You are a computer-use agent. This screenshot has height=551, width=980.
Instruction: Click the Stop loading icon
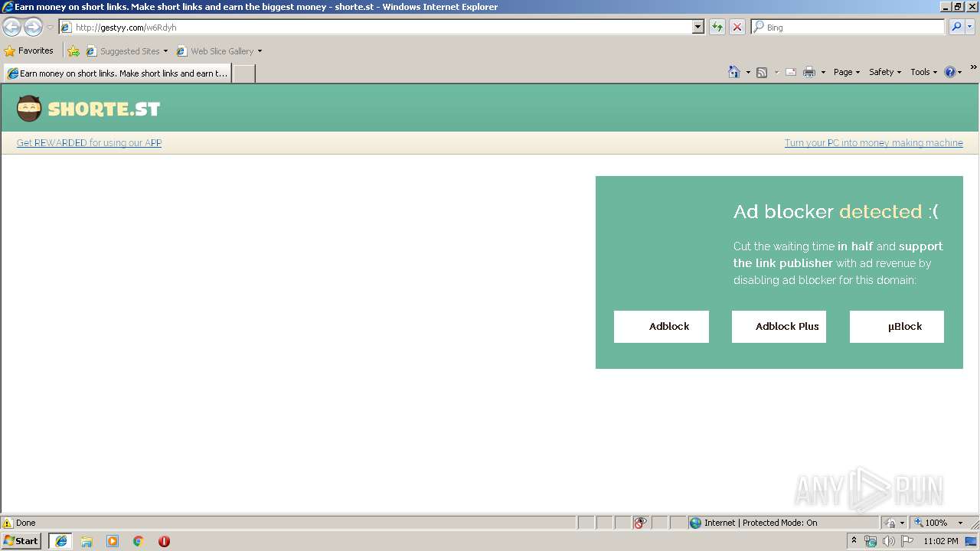[x=737, y=28]
